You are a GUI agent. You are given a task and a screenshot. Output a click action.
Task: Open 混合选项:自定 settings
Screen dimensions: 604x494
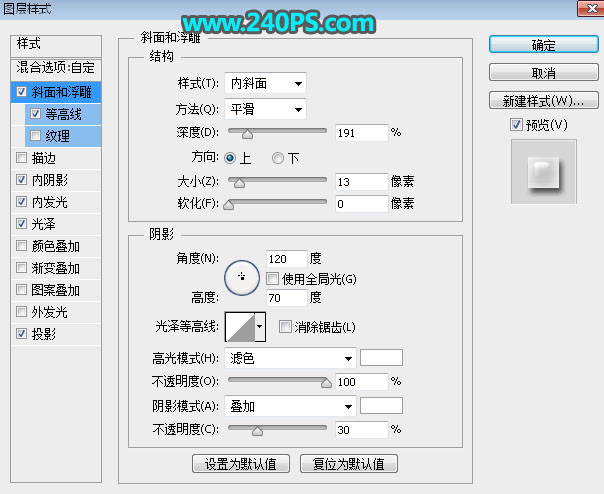(x=56, y=68)
